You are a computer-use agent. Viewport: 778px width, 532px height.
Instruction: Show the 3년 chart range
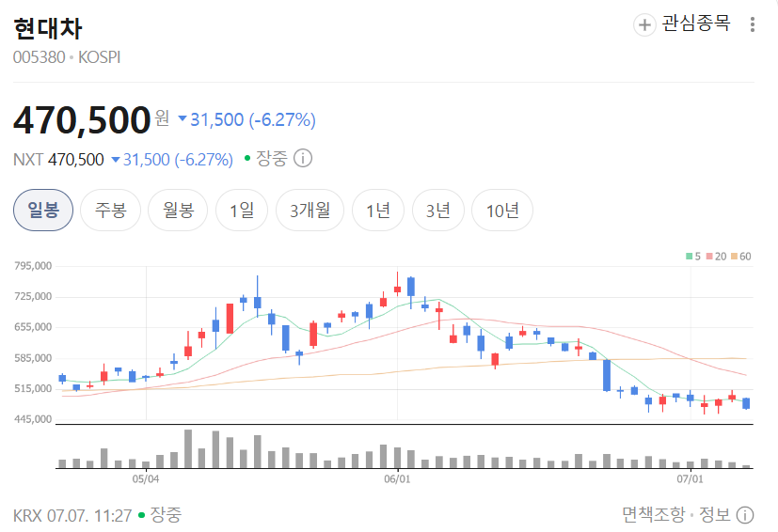(438, 211)
